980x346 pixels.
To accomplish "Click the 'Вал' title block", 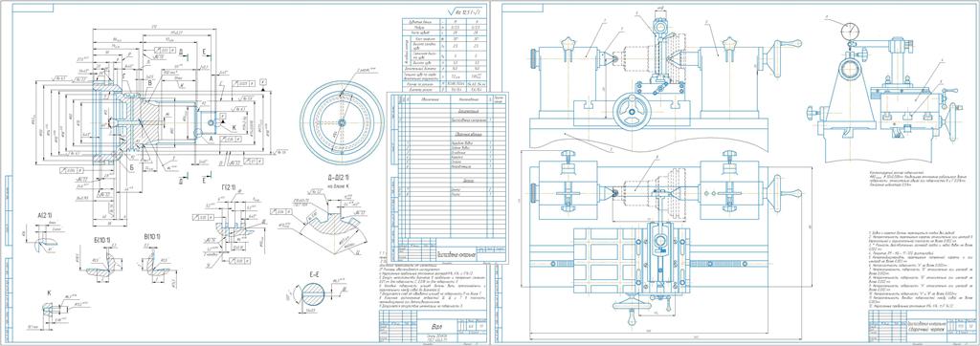I will 435,326.
